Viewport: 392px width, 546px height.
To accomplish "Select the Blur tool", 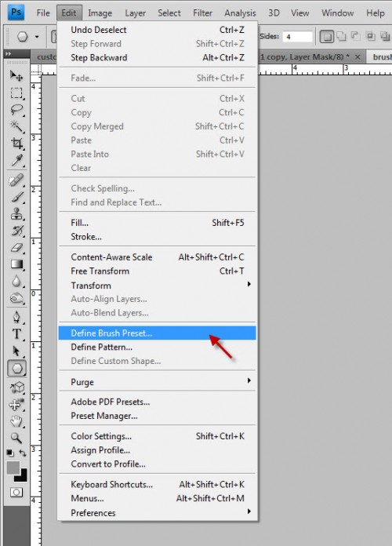I will click(x=16, y=281).
